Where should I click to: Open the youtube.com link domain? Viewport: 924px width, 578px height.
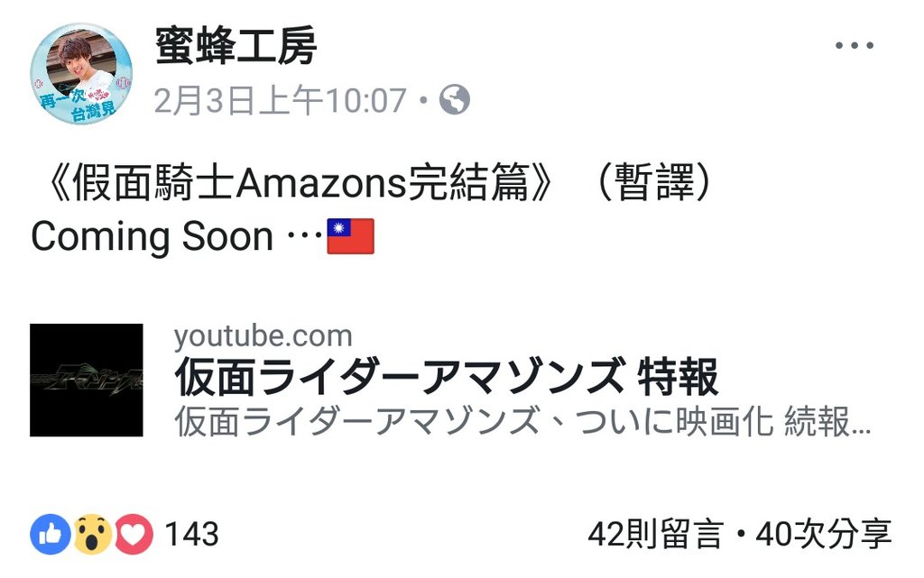coord(263,336)
